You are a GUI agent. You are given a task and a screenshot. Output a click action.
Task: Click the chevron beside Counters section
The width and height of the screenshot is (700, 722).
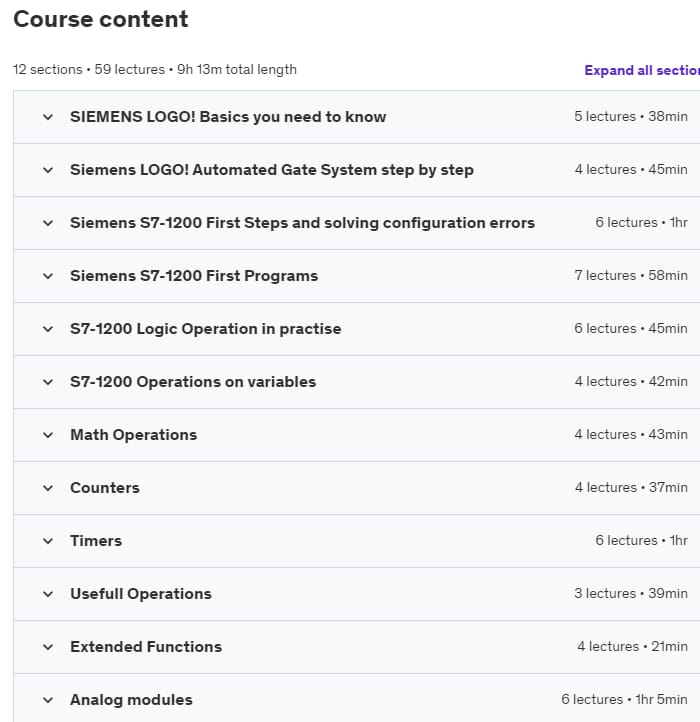click(x=47, y=488)
